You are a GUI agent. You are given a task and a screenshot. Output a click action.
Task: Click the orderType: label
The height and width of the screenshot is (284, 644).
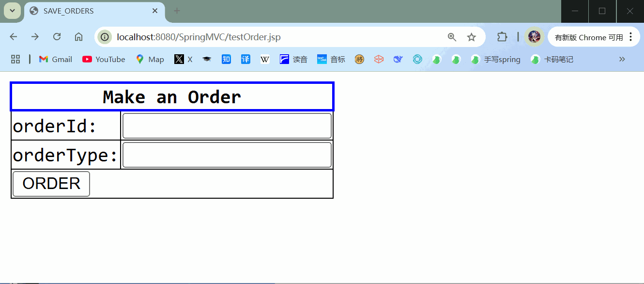[x=65, y=155]
